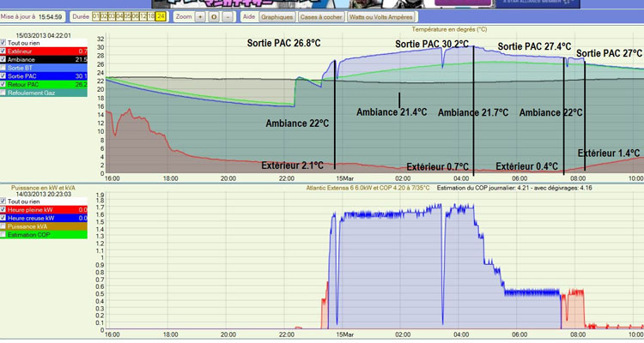Image resolution: width=644 pixels, height=343 pixels.
Task: Set duration to 24 hours
Action: pyautogui.click(x=161, y=16)
